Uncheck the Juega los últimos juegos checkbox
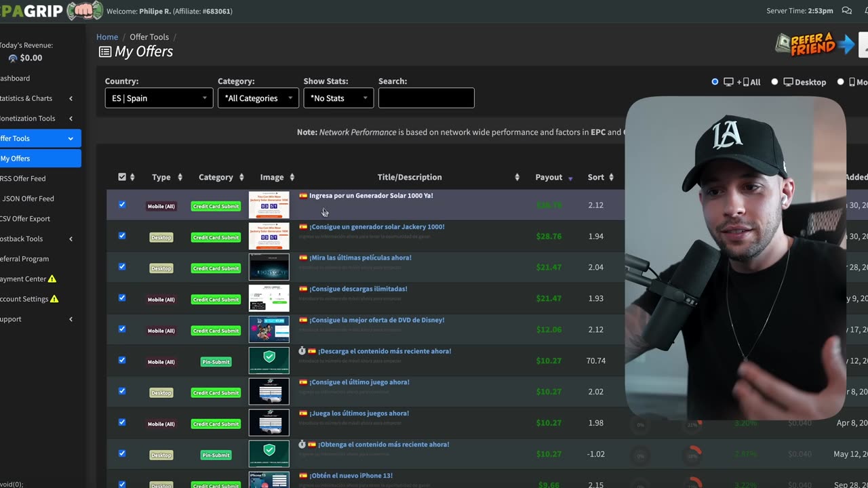 point(122,422)
